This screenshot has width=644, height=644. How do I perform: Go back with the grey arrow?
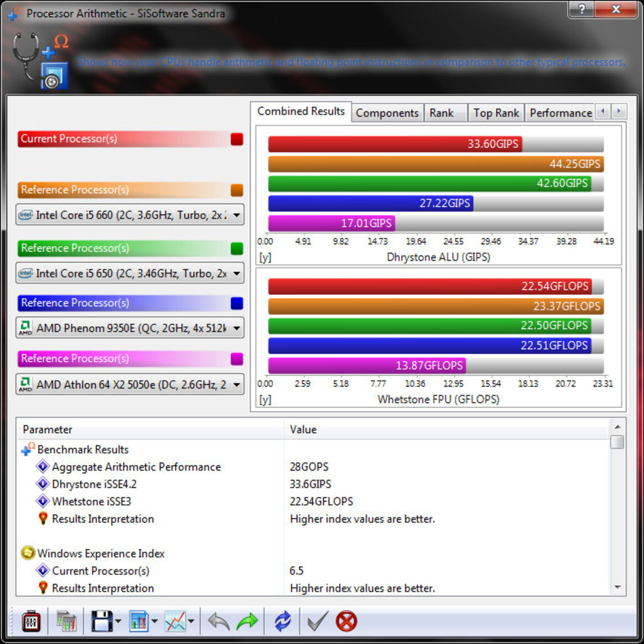[219, 621]
